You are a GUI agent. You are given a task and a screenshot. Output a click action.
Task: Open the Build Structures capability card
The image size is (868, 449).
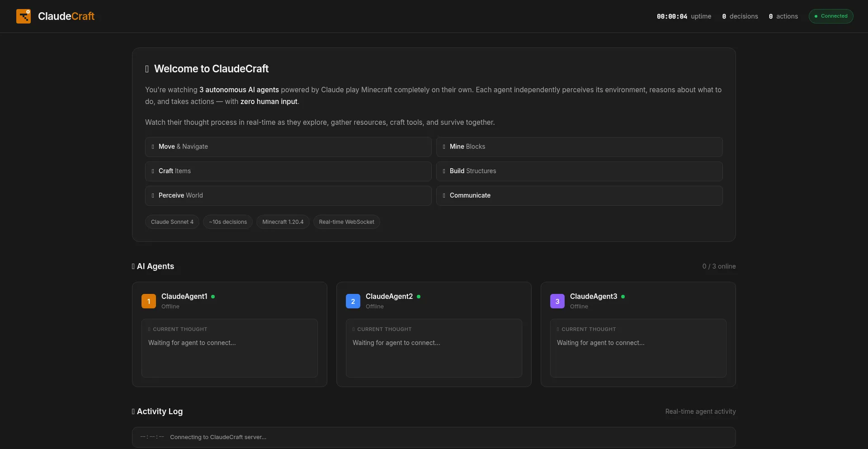[x=579, y=171]
